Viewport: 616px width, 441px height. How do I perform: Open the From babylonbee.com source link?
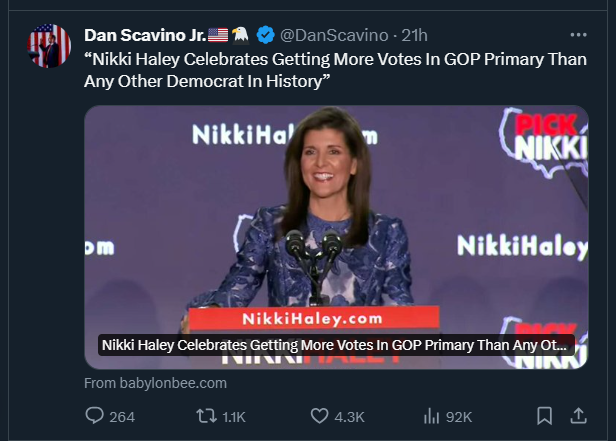(155, 382)
